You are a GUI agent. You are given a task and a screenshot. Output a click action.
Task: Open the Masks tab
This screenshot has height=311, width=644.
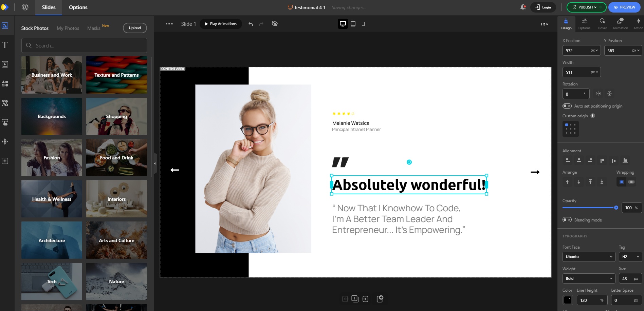click(94, 28)
